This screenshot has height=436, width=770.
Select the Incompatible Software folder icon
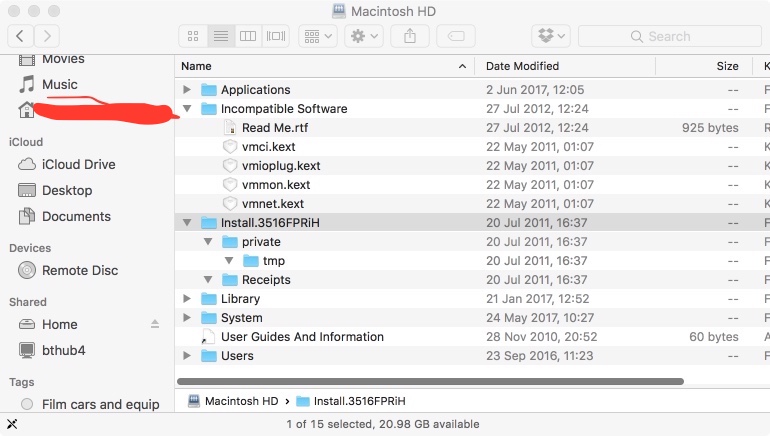pyautogui.click(x=209, y=109)
